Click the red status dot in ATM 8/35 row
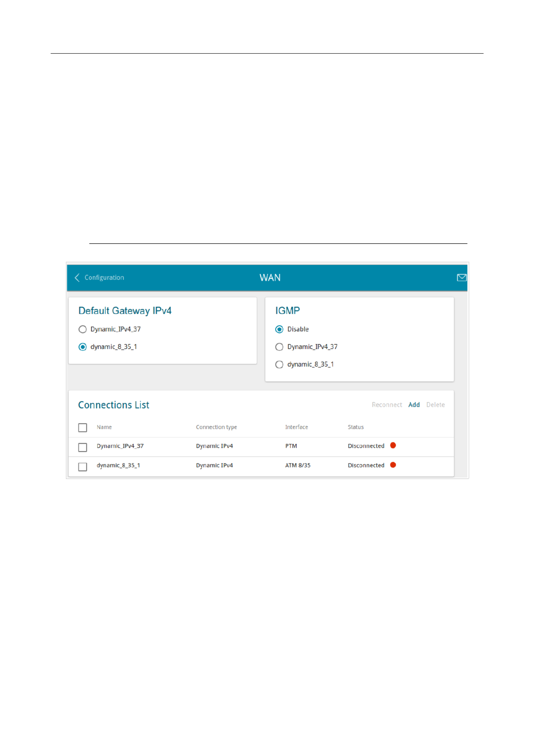This screenshot has width=534, height=756. [x=393, y=465]
